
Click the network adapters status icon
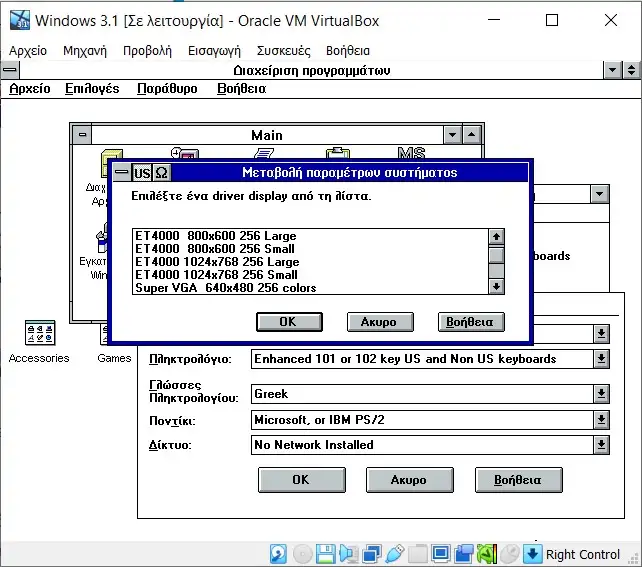tap(372, 554)
